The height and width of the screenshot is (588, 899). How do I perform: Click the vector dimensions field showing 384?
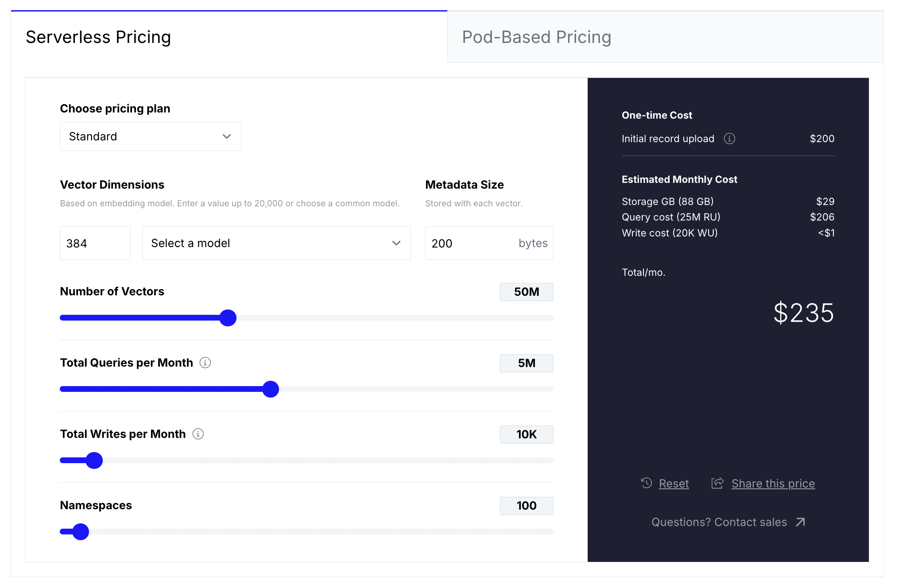(x=95, y=243)
